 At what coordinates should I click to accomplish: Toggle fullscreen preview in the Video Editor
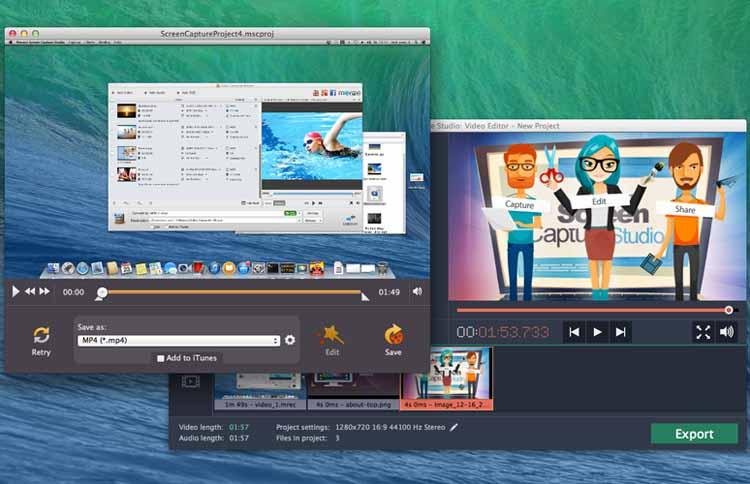703,332
